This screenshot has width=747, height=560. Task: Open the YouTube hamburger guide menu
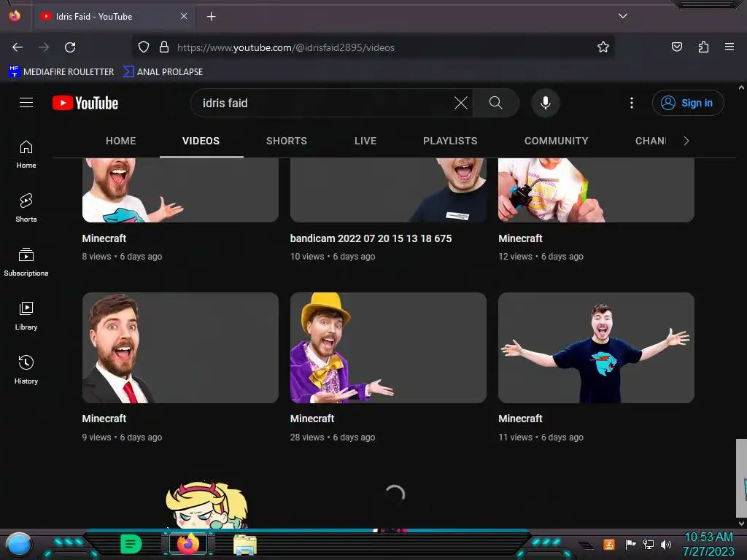pyautogui.click(x=26, y=103)
